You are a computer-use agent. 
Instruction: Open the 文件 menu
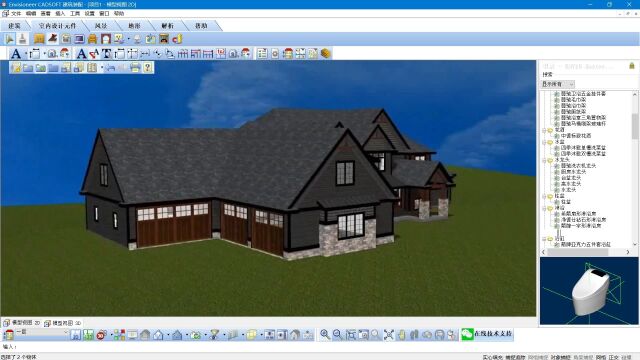[x=16, y=13]
